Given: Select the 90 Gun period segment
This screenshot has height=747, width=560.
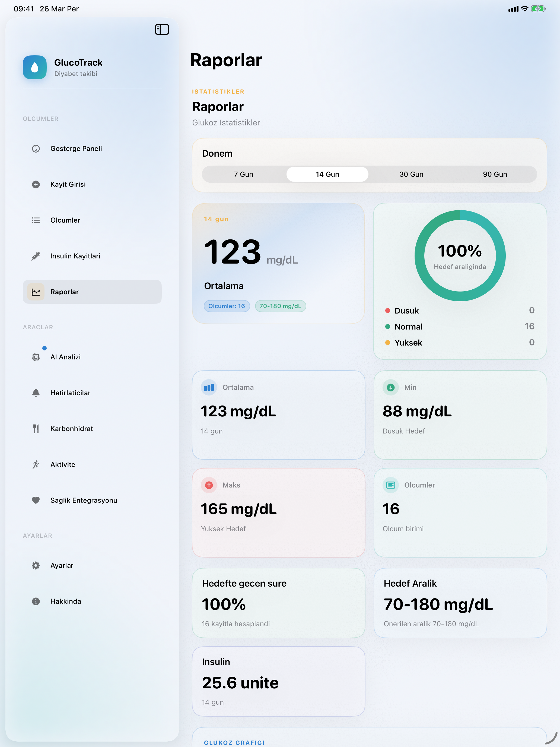Looking at the screenshot, I should tap(495, 174).
